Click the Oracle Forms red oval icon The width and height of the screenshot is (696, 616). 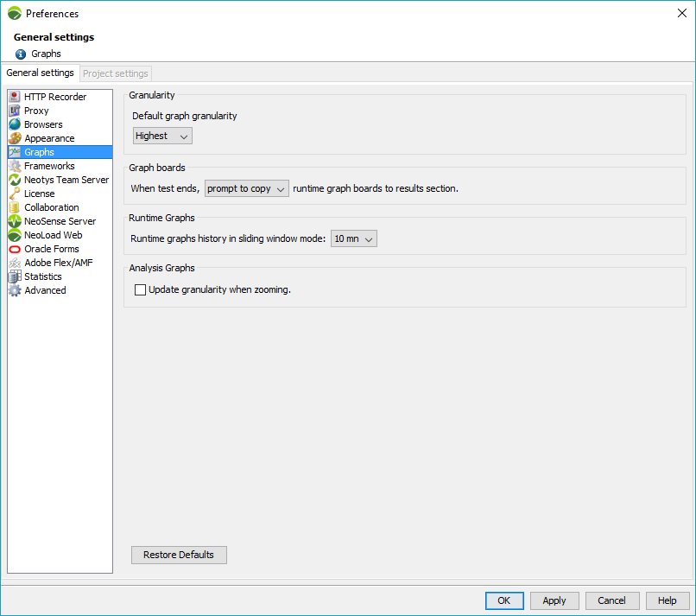pos(15,249)
